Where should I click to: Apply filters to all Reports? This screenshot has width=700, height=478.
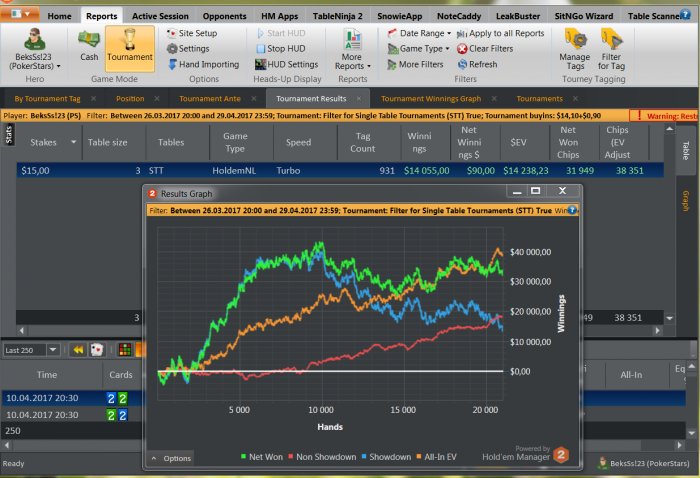pyautogui.click(x=500, y=33)
